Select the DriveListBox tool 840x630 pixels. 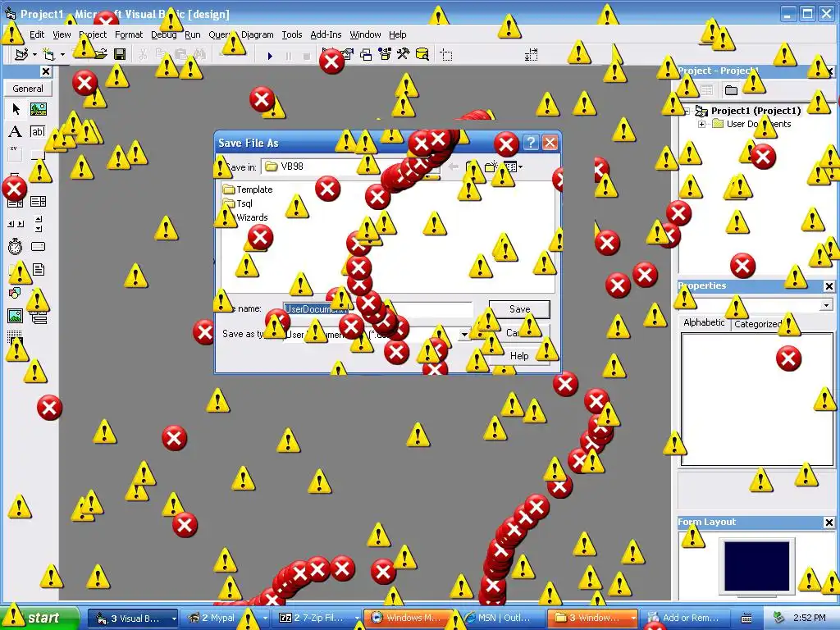point(38,246)
